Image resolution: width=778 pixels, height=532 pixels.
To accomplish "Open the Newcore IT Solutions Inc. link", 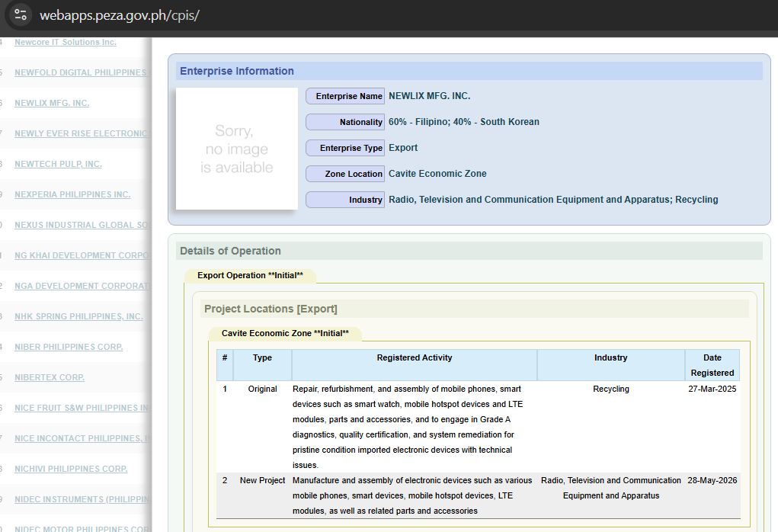I will (x=66, y=42).
